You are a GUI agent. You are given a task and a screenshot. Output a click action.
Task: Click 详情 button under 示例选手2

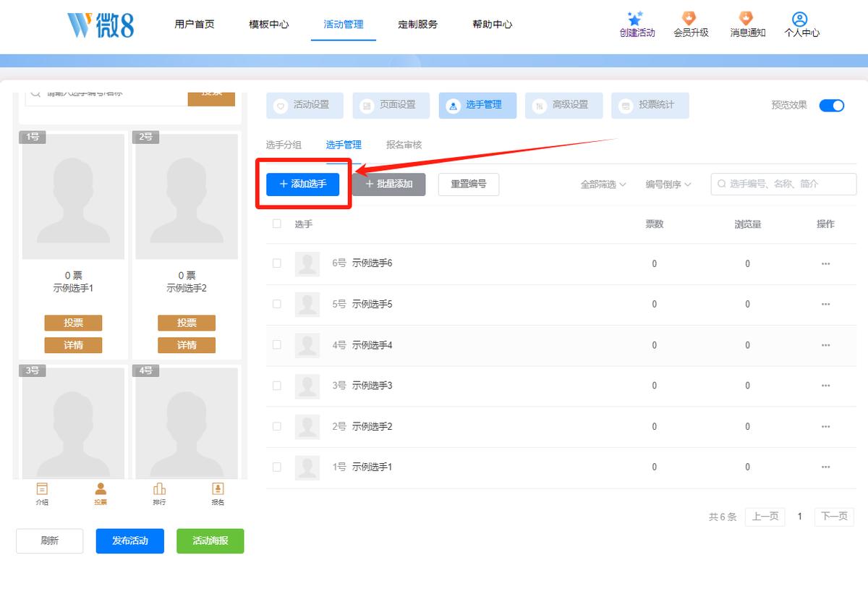[187, 344]
